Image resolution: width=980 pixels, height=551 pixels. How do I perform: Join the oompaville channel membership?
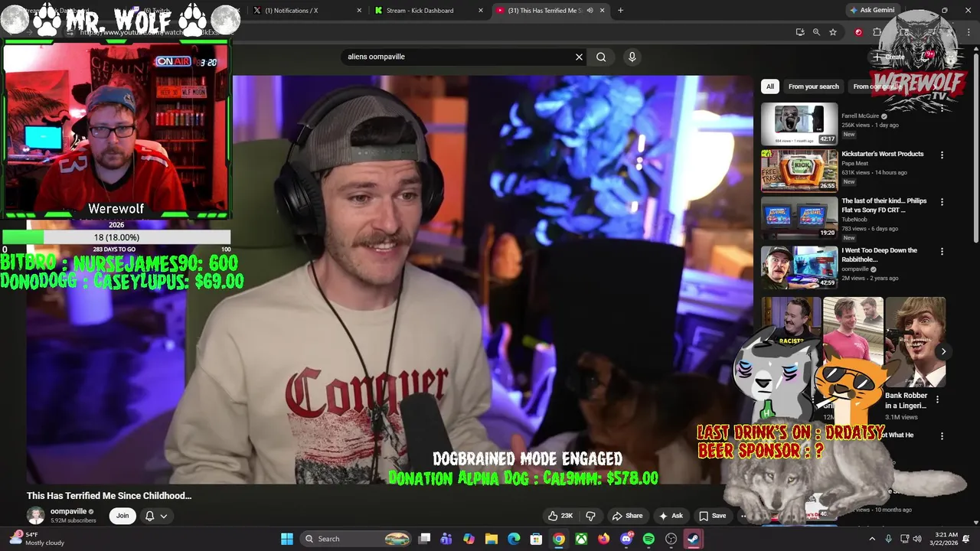[x=122, y=516]
